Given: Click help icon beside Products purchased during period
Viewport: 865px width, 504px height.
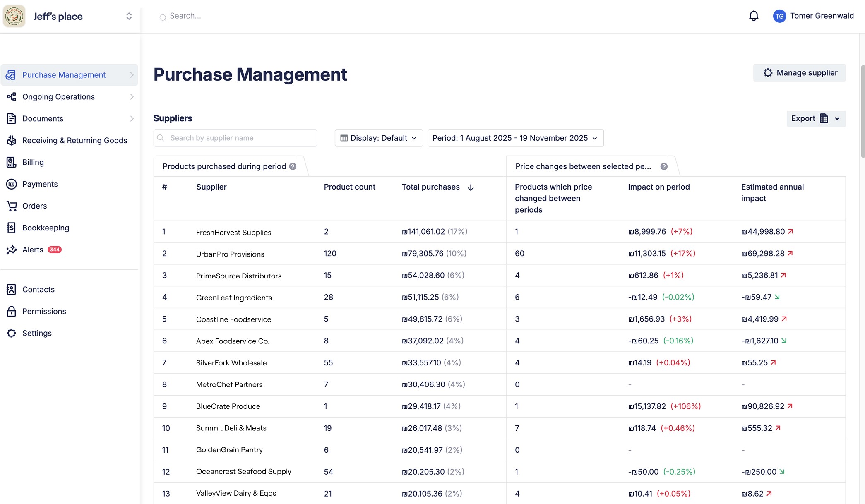Looking at the screenshot, I should [293, 166].
